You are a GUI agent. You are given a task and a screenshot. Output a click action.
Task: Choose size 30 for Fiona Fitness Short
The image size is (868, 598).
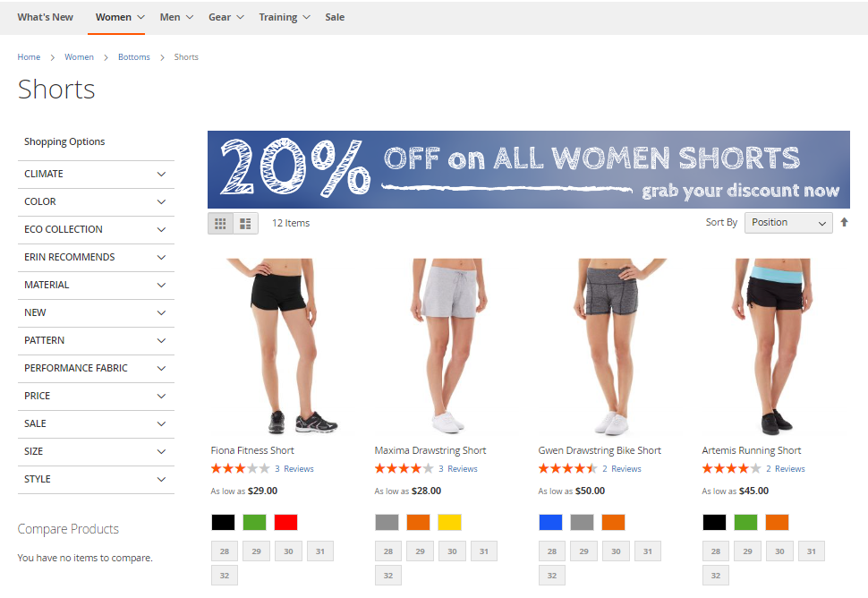(x=288, y=551)
